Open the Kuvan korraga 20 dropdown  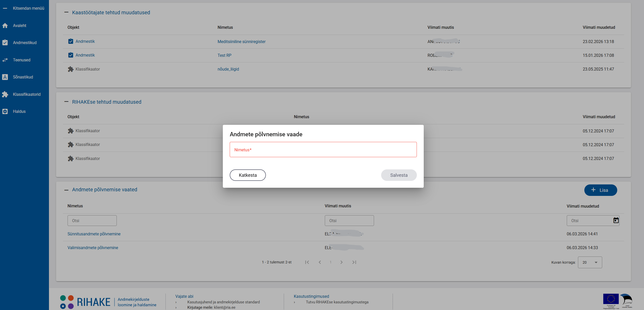(x=590, y=262)
